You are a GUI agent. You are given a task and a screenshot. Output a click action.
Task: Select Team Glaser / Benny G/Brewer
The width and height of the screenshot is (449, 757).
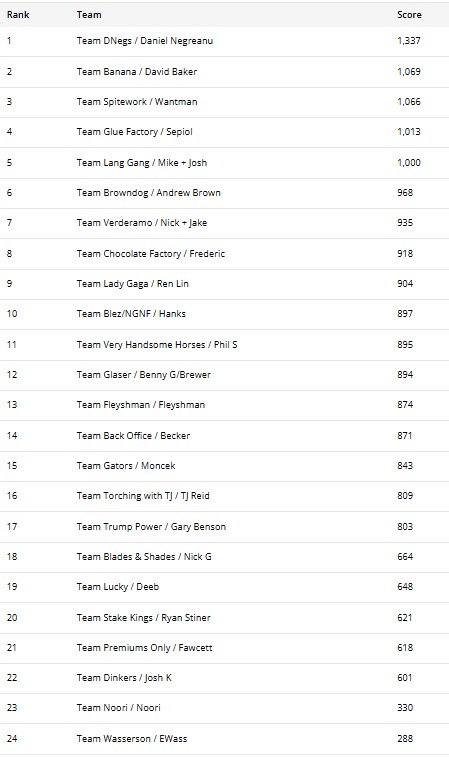coord(143,375)
